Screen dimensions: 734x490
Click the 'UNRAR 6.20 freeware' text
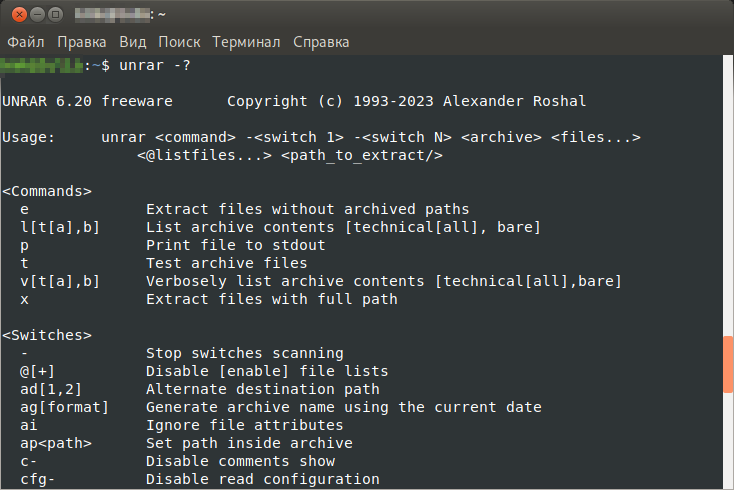coord(88,101)
